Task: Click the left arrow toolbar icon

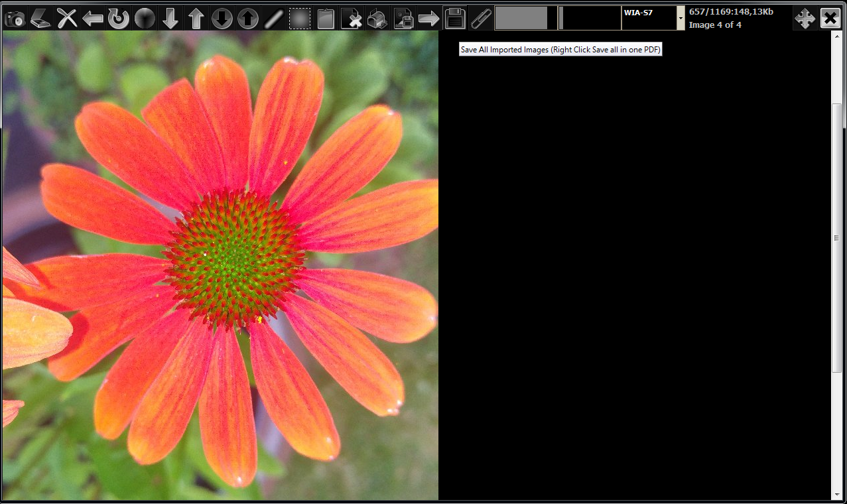Action: tap(93, 19)
